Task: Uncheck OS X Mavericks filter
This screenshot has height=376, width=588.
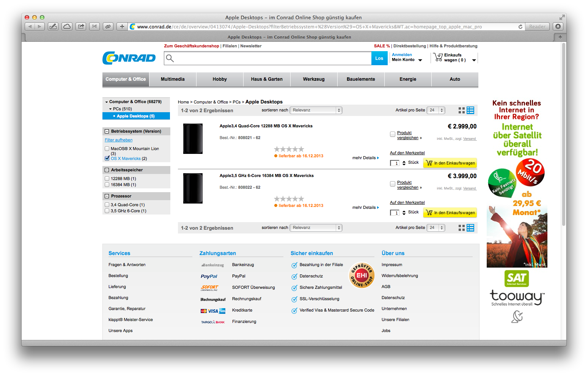Action: pyautogui.click(x=107, y=158)
